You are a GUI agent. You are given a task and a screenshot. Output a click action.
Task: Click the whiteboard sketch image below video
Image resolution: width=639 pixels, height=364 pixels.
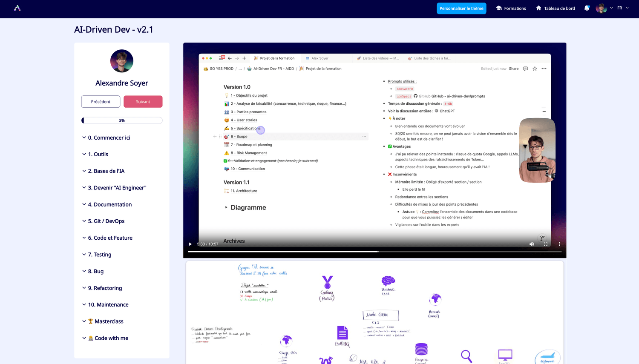(375, 312)
